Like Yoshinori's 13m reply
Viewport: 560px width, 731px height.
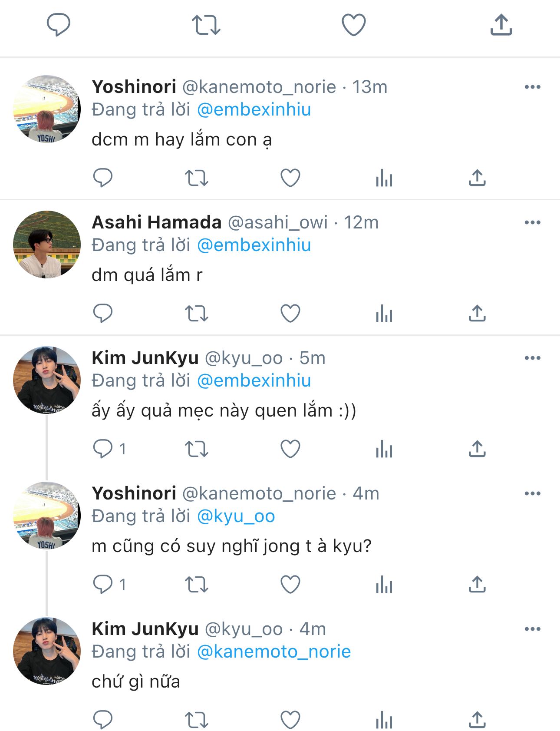[x=290, y=178]
